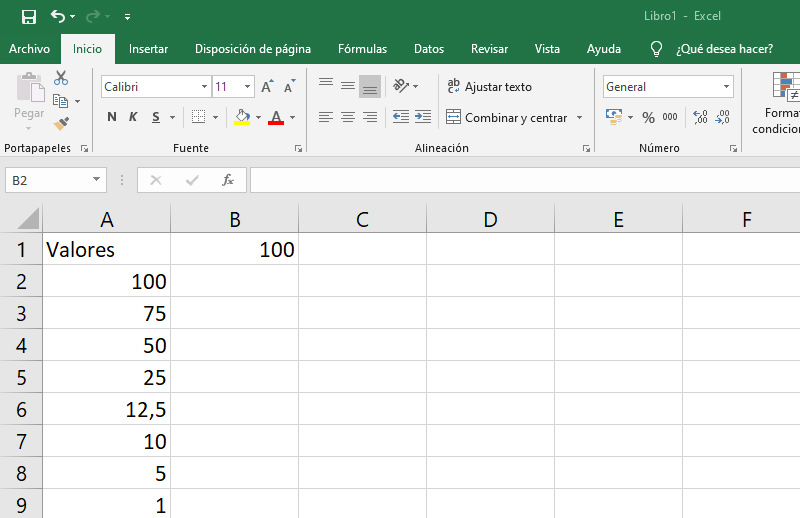Switch to the Insertar tab

pyautogui.click(x=148, y=48)
